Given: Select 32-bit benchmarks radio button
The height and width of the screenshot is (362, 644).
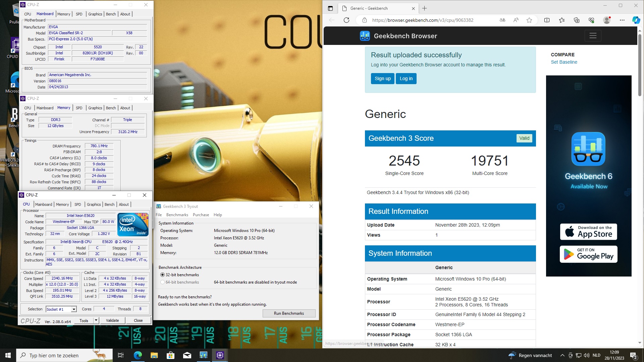Looking at the screenshot, I should [163, 275].
